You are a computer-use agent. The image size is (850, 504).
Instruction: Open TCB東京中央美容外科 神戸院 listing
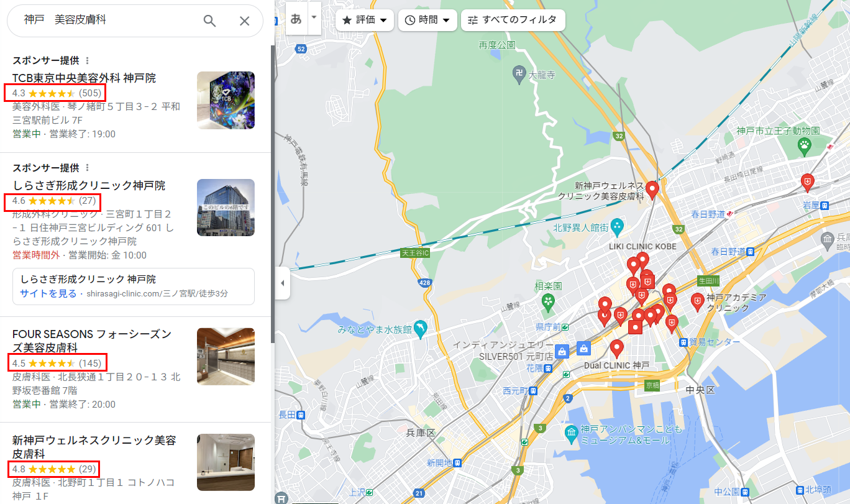coord(84,78)
